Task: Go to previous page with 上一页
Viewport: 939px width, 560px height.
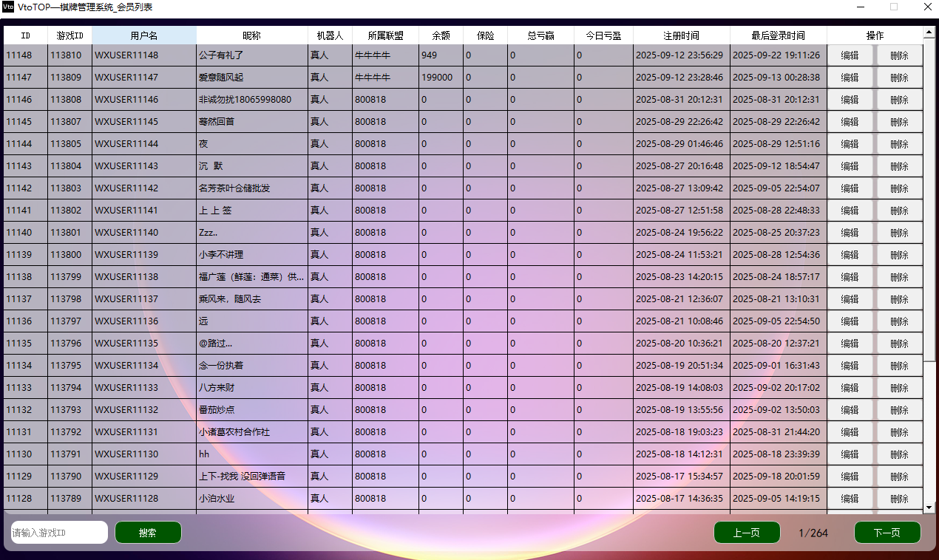Action: pyautogui.click(x=747, y=533)
